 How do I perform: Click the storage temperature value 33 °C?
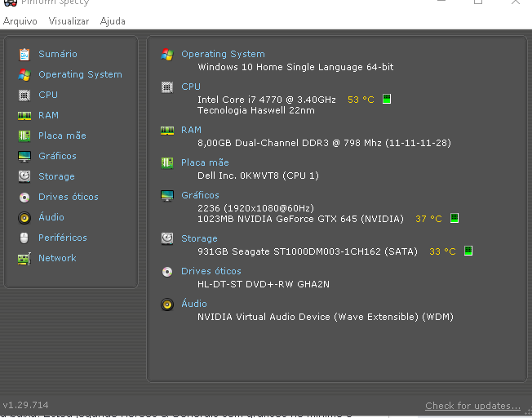point(443,251)
